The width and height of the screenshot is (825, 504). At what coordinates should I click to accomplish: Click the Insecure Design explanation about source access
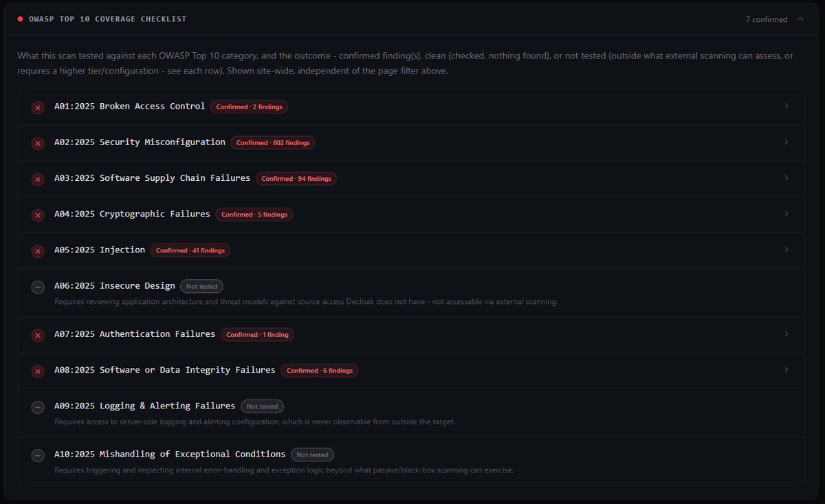click(x=306, y=302)
